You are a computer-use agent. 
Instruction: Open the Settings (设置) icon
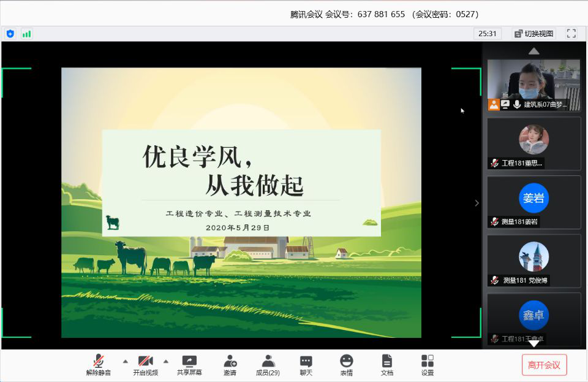(x=427, y=365)
